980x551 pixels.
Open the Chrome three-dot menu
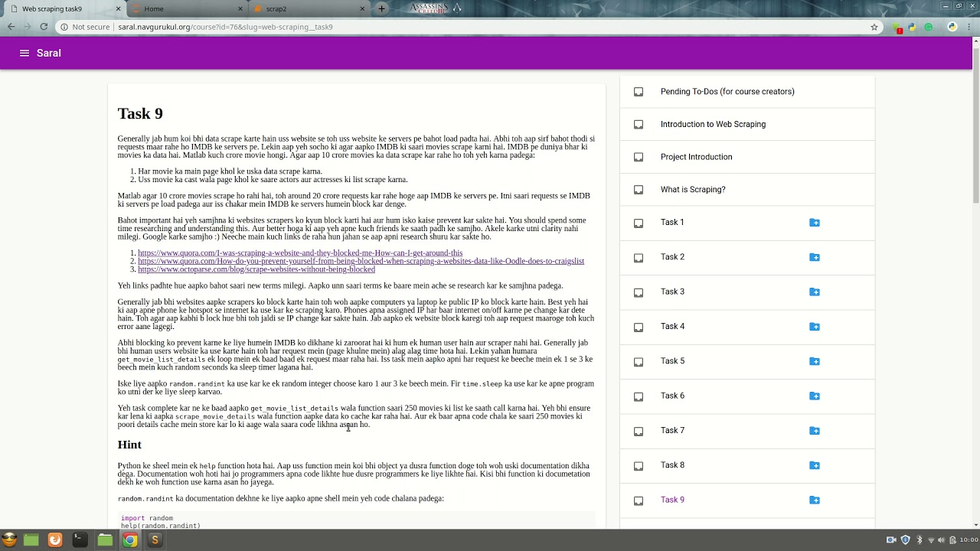click(970, 27)
